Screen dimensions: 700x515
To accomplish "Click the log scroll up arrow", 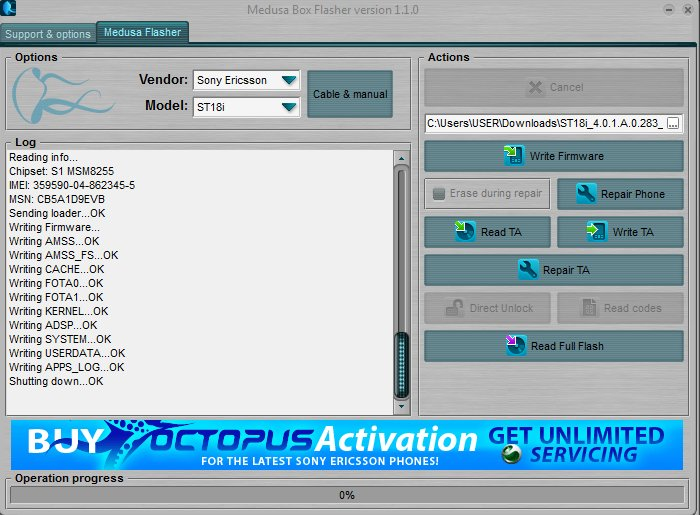I will [401, 158].
